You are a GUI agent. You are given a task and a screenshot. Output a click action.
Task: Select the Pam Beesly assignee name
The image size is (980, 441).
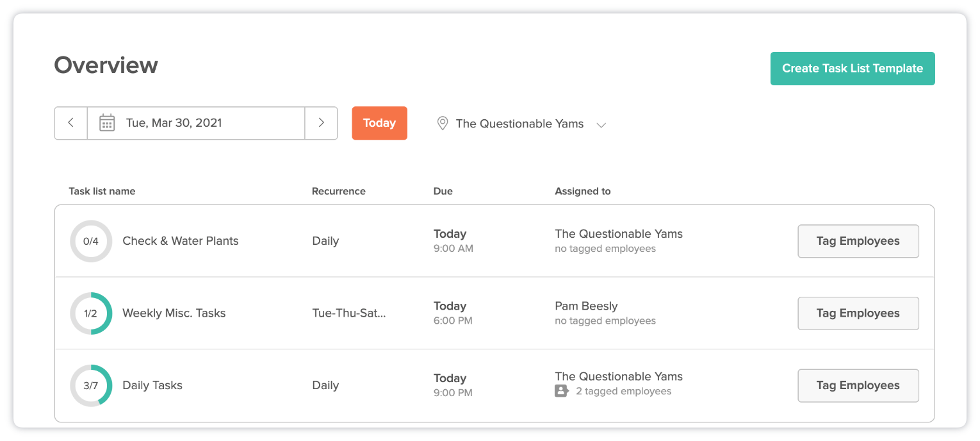(x=586, y=306)
